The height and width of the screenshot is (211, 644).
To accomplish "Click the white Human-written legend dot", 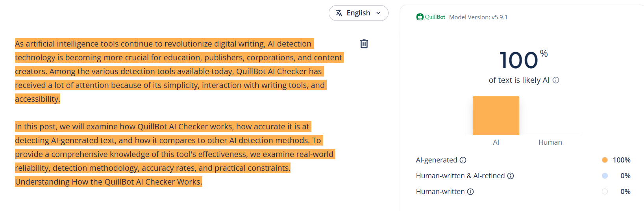I will click(x=605, y=192).
